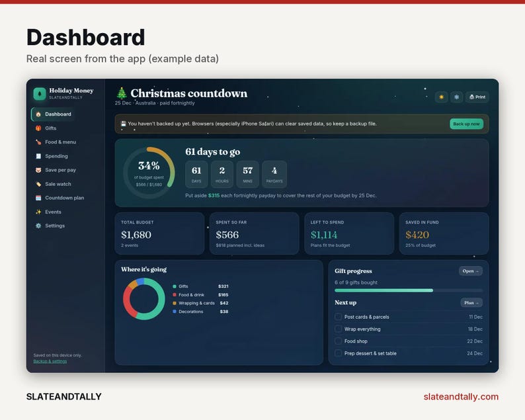The height and width of the screenshot is (420, 525).
Task: Click the gear icon beside Settings
Action: tap(38, 226)
